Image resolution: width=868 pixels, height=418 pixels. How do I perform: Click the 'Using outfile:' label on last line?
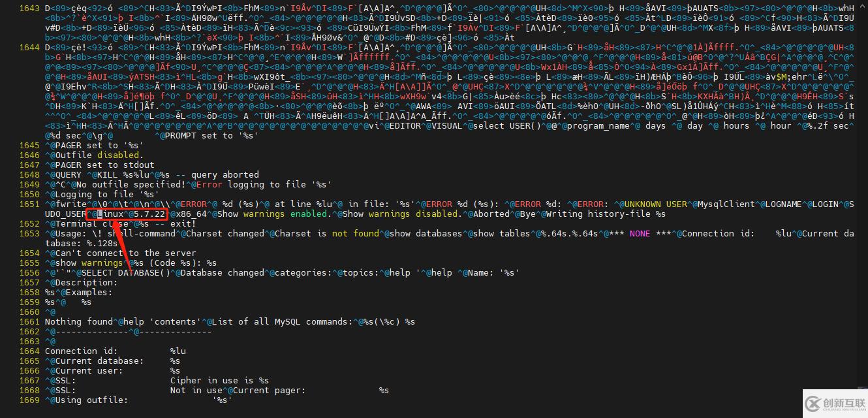tap(91, 400)
